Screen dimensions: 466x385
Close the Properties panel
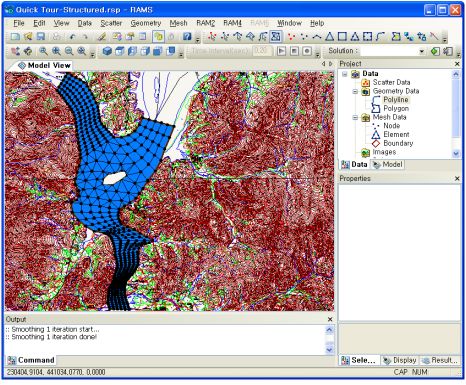click(x=457, y=179)
